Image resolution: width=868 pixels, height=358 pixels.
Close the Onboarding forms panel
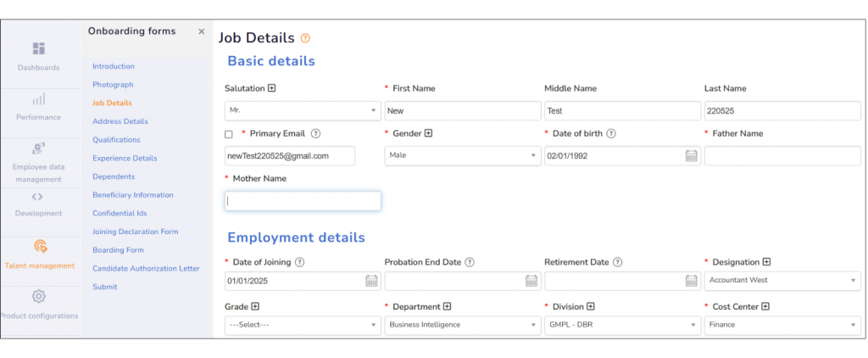click(202, 31)
